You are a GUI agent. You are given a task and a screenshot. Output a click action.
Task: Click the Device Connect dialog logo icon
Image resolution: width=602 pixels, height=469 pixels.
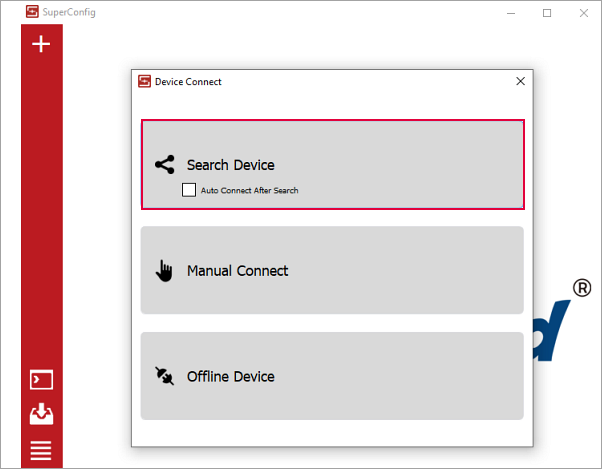[x=144, y=82]
